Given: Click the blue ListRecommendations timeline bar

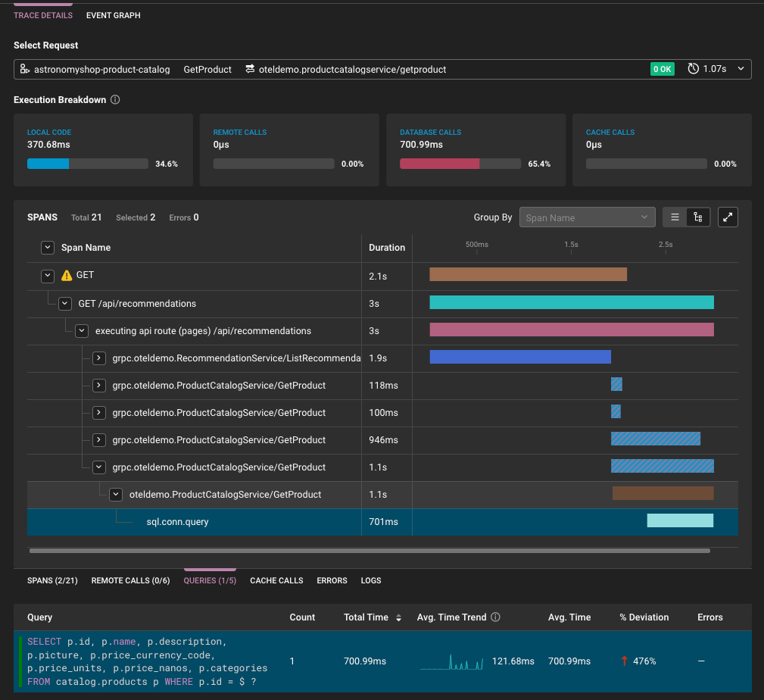Looking at the screenshot, I should click(x=520, y=357).
